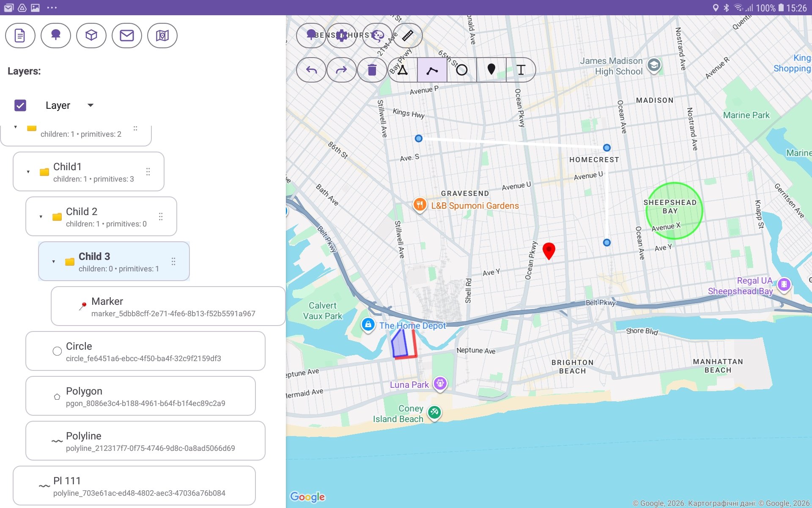This screenshot has width=812, height=508.
Task: Redo the last drawing action
Action: tap(341, 70)
